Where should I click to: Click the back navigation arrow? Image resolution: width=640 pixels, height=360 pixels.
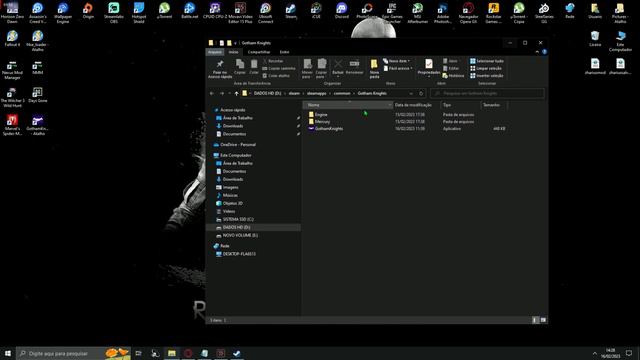click(x=212, y=93)
